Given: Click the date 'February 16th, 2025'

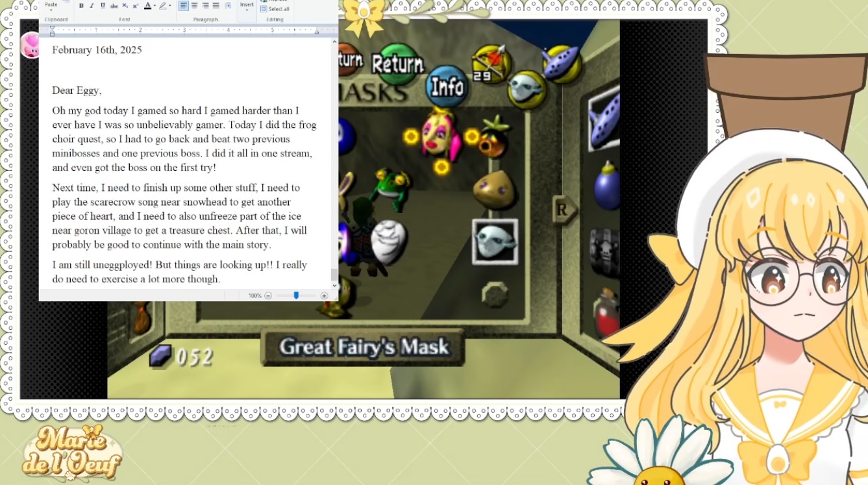Looking at the screenshot, I should point(97,50).
